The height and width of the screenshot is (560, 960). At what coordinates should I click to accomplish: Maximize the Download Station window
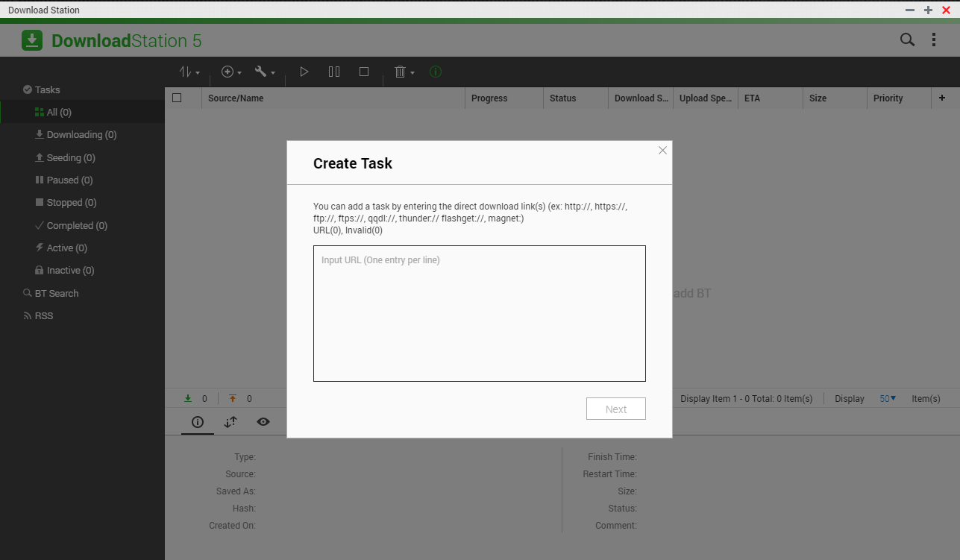[x=928, y=10]
